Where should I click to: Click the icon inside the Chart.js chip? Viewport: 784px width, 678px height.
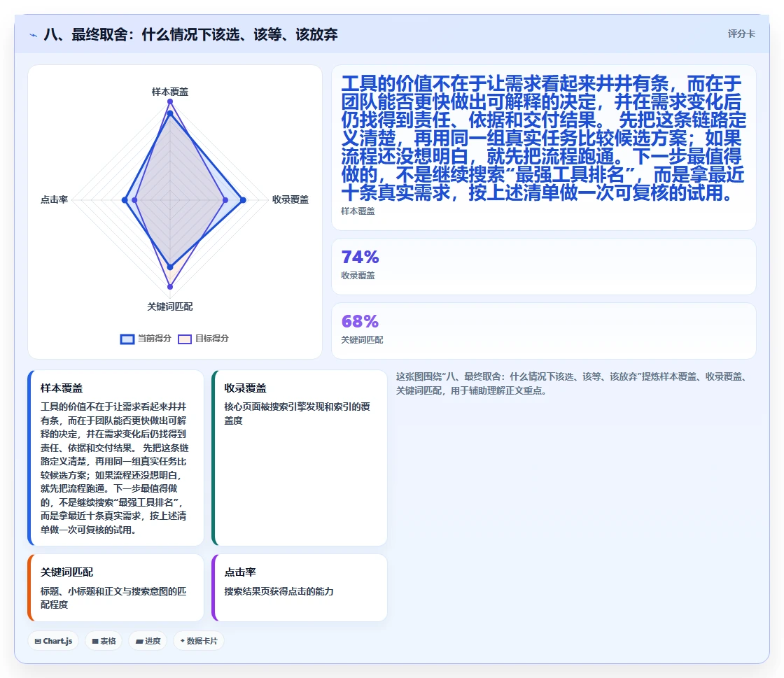(x=38, y=641)
